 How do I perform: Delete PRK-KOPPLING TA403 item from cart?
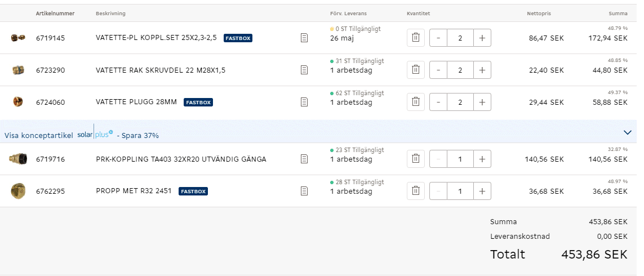pyautogui.click(x=415, y=159)
